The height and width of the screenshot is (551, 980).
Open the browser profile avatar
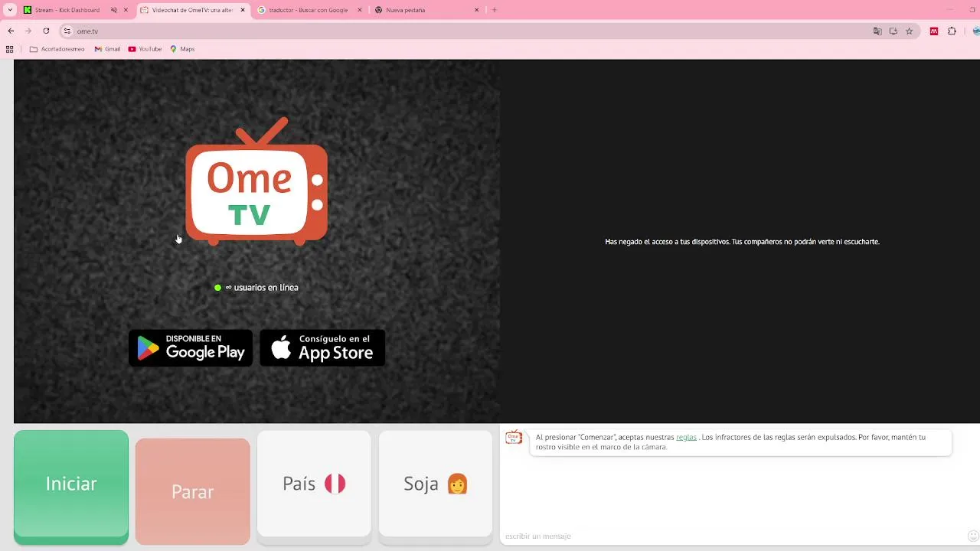tap(976, 31)
